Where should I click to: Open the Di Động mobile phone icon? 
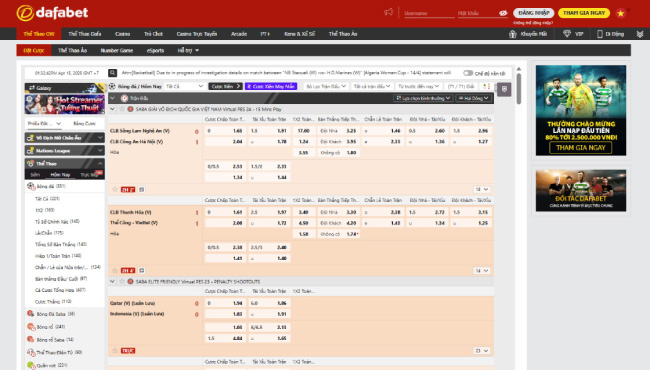tap(599, 34)
